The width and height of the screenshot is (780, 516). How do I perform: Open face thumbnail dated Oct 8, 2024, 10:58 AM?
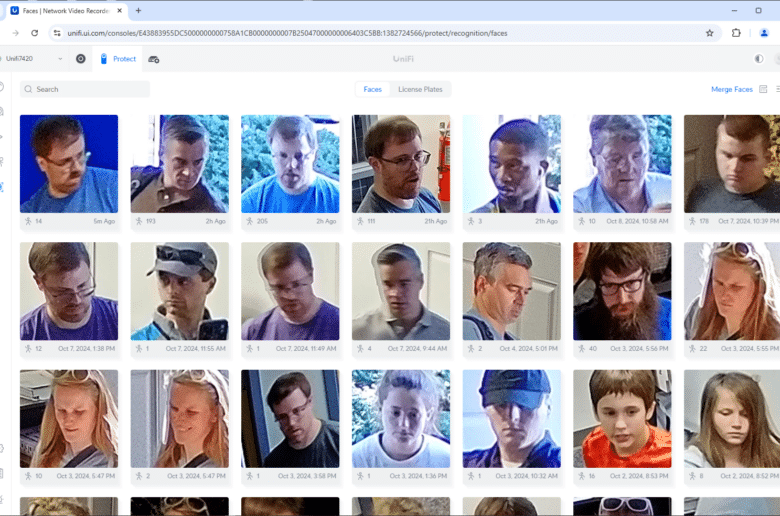pyautogui.click(x=622, y=164)
